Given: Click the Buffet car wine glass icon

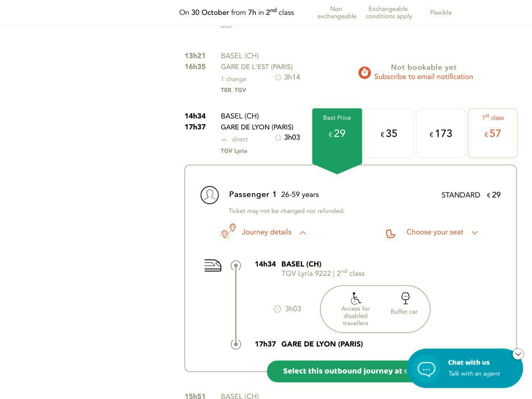Looking at the screenshot, I should point(405,298).
